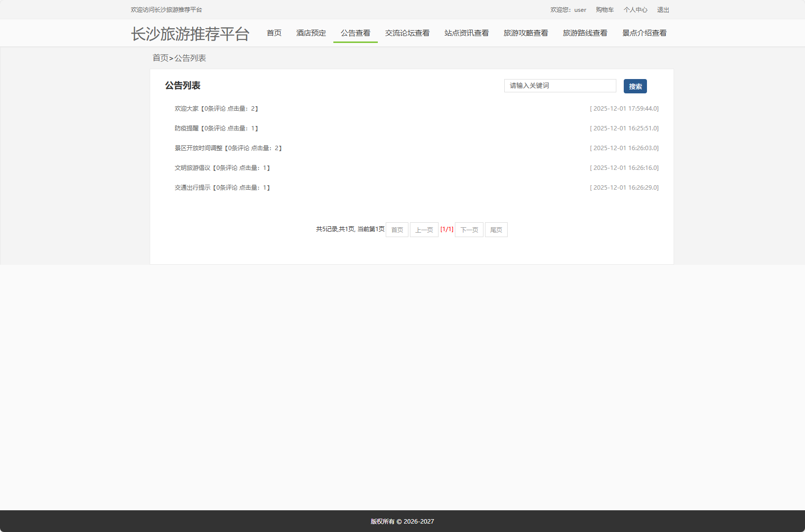The width and height of the screenshot is (805, 532).
Task: Open the 购物车 shopping cart link
Action: pyautogui.click(x=604, y=9)
